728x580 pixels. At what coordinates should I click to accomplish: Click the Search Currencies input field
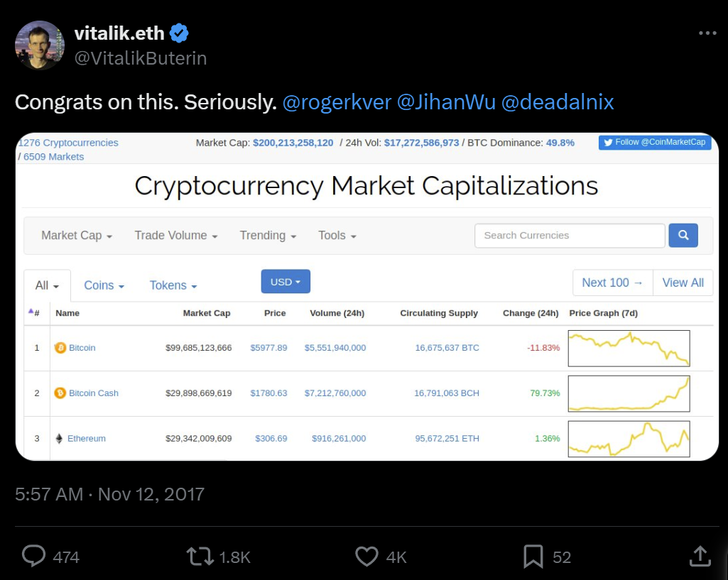pyautogui.click(x=570, y=235)
